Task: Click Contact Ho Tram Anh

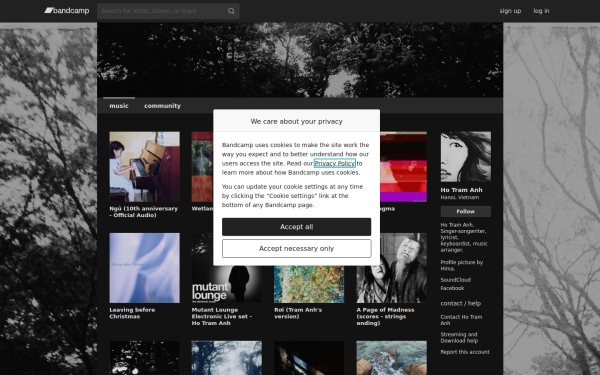Action: (461, 320)
